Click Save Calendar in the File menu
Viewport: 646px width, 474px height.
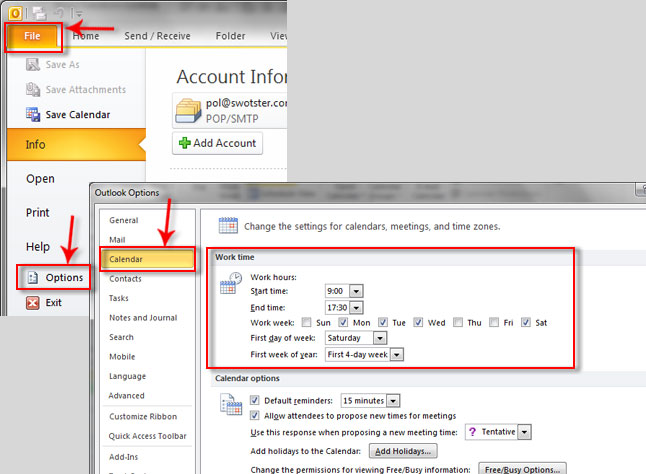68,114
